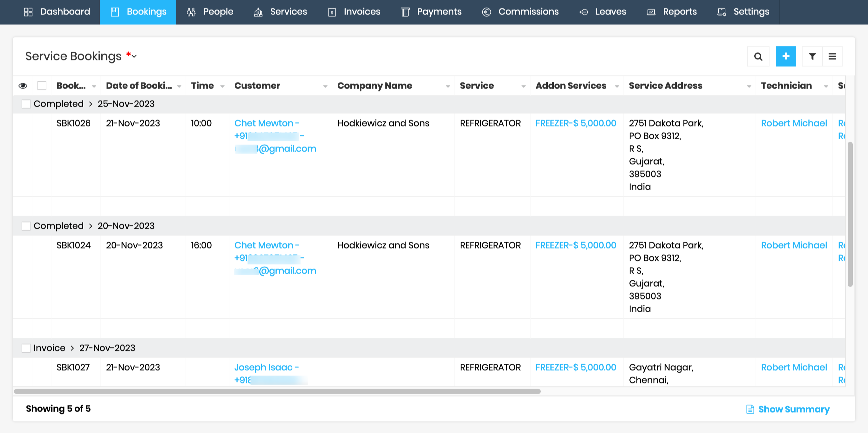
Task: Click the Settings gear monitor icon
Action: click(x=722, y=12)
